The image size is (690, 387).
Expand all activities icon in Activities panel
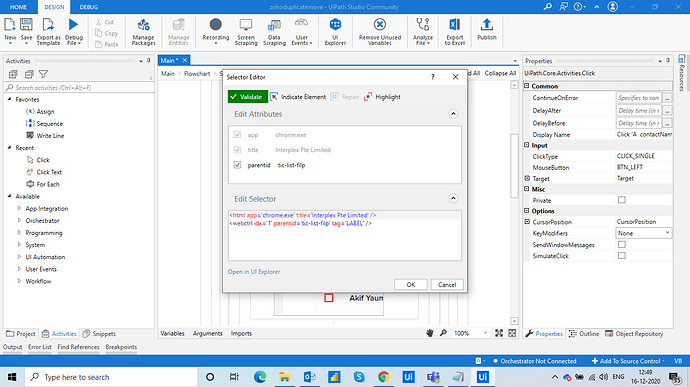13,74
